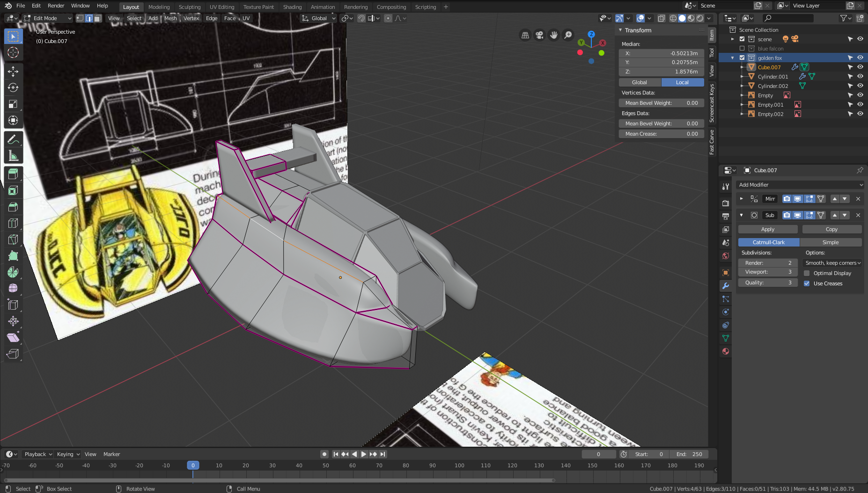This screenshot has width=868, height=493.
Task: Collapse the Transform panel
Action: pyautogui.click(x=620, y=30)
